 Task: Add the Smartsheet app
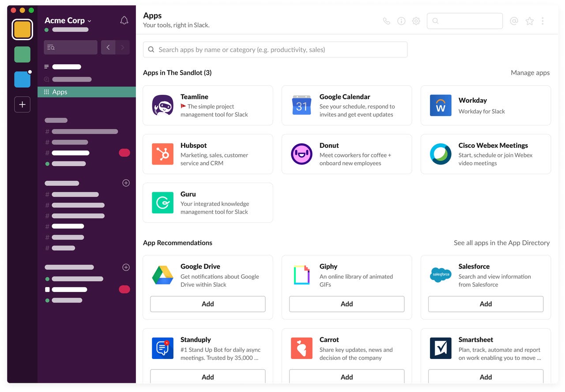[486, 377]
